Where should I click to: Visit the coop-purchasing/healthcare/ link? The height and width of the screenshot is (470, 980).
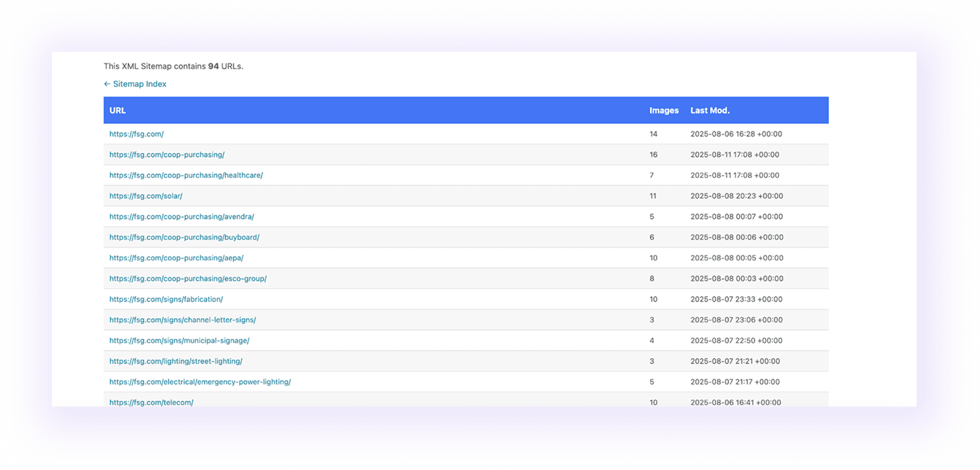point(186,176)
